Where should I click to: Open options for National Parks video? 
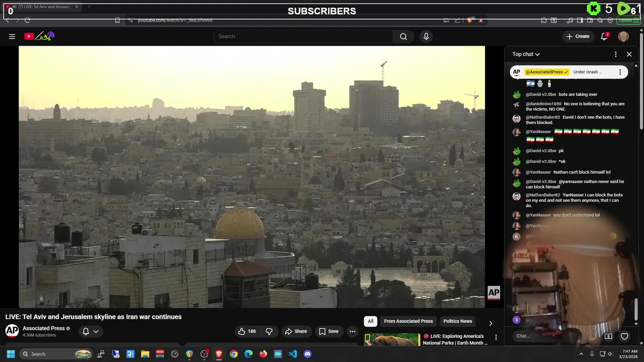[x=496, y=337]
